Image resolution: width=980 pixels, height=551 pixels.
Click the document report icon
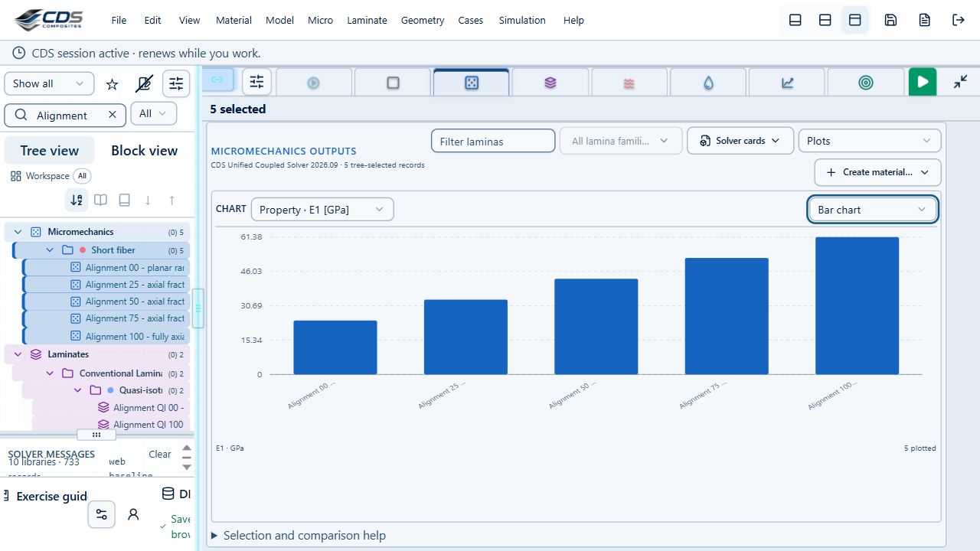pyautogui.click(x=925, y=20)
